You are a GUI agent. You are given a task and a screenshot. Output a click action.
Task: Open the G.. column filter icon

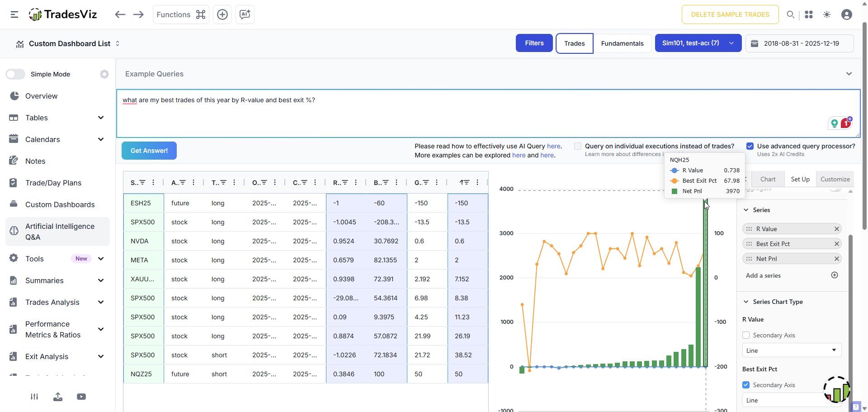pos(426,182)
